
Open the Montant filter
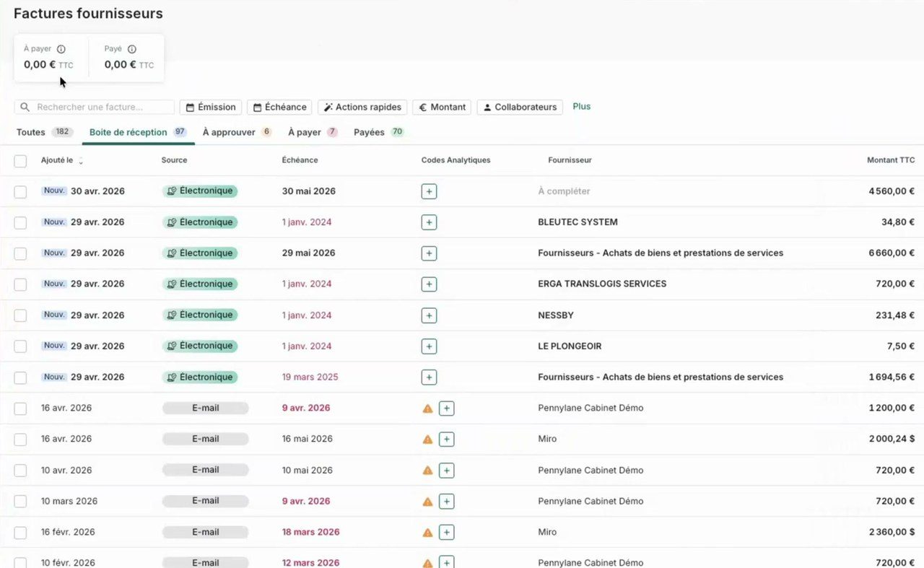[442, 107]
